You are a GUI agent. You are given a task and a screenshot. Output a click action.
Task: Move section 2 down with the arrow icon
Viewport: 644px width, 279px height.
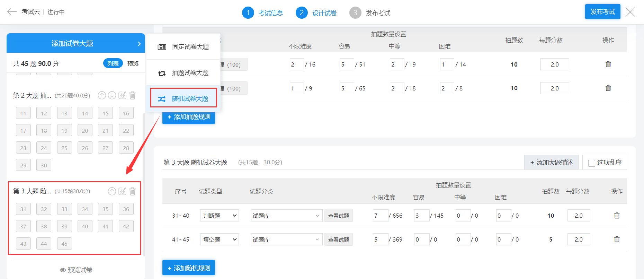[x=112, y=95]
